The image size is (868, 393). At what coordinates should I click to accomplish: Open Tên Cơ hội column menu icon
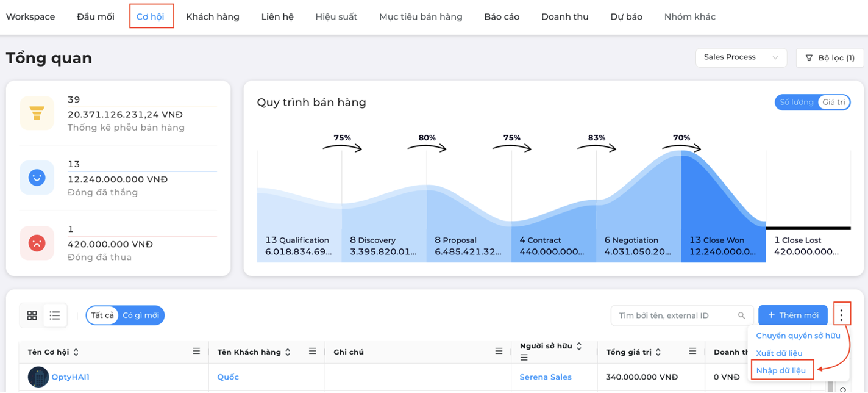(x=196, y=352)
